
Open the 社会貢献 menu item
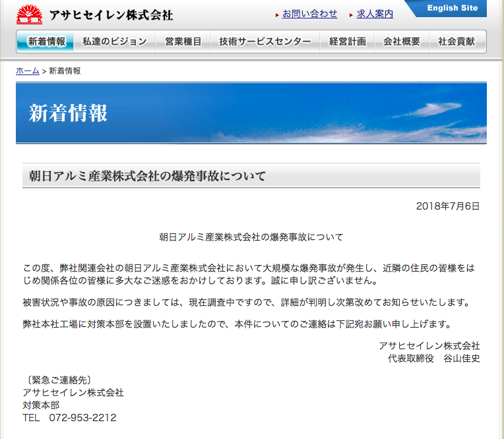(457, 42)
